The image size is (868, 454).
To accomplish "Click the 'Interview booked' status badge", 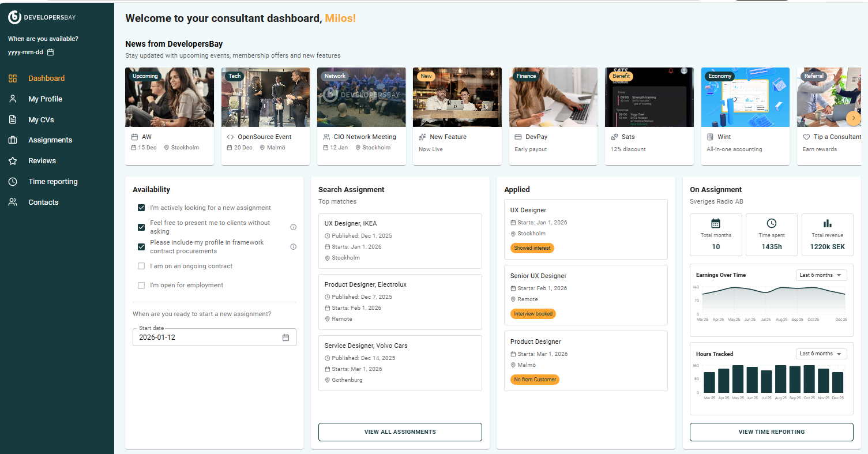I will click(533, 314).
